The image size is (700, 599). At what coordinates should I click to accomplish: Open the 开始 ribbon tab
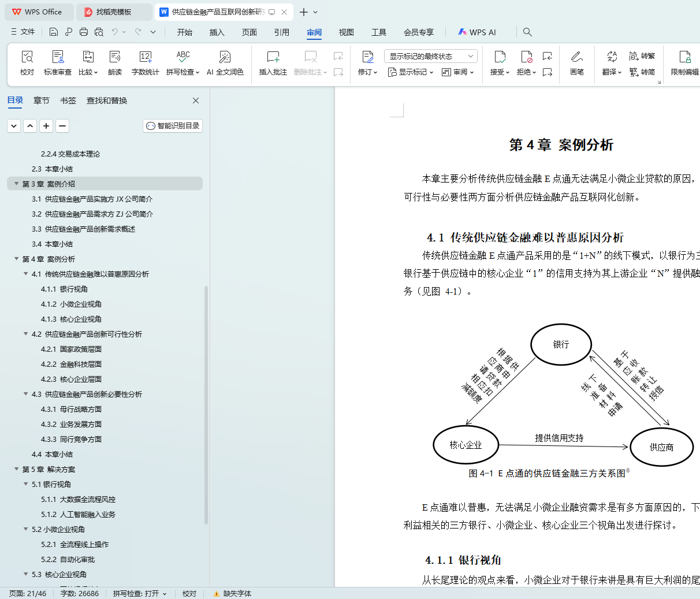pyautogui.click(x=185, y=32)
